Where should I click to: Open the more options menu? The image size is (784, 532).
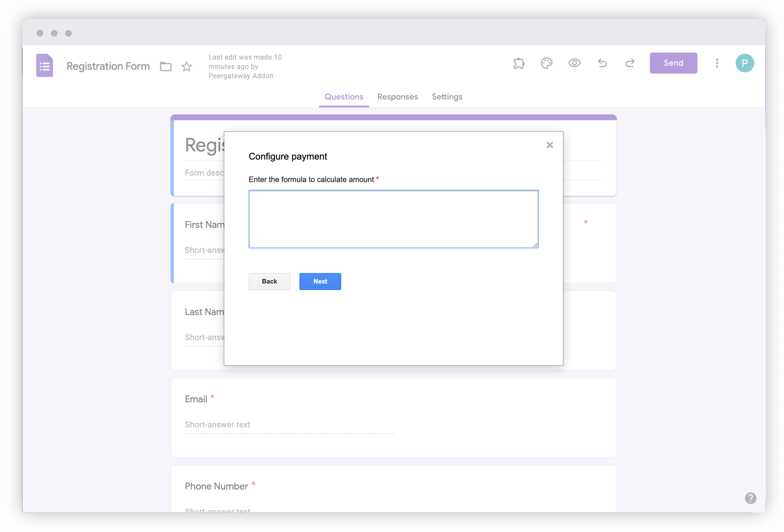(x=717, y=63)
